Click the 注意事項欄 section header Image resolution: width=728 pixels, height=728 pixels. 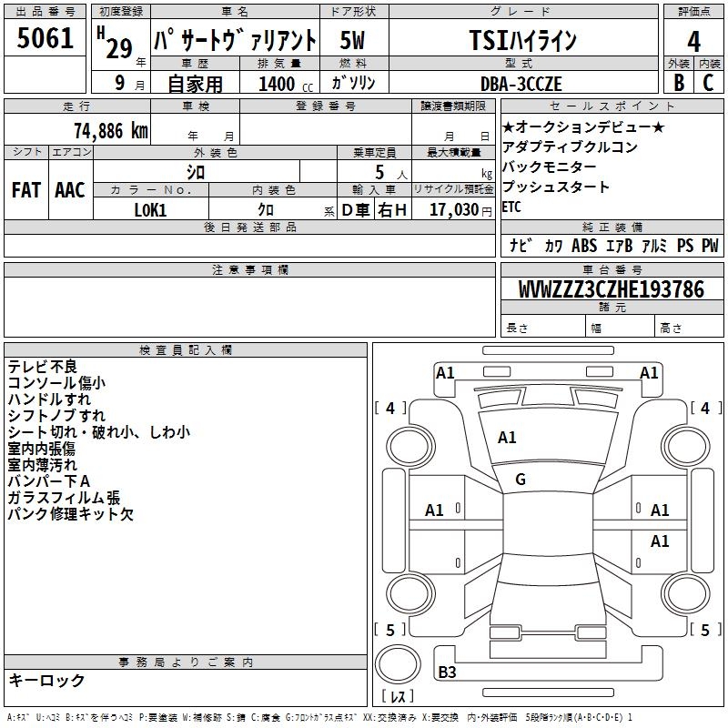[x=249, y=269]
